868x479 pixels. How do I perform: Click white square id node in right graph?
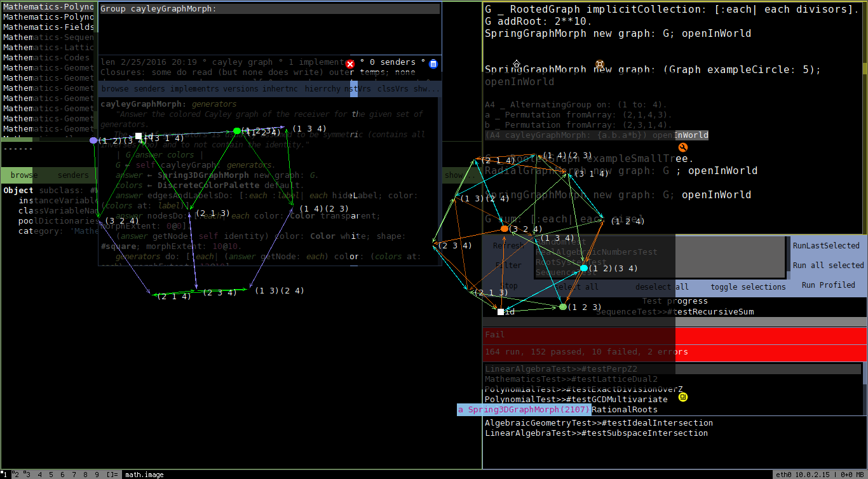pyautogui.click(x=501, y=312)
